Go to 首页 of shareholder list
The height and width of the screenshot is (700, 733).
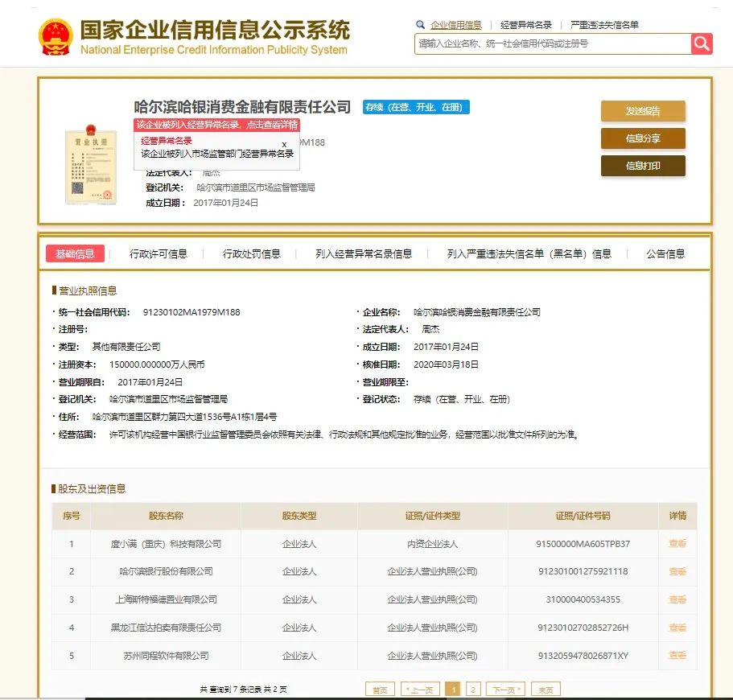[x=380, y=690]
